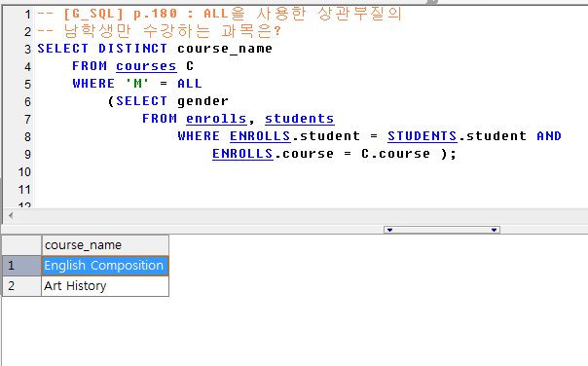Select the course_name column header
588x366 pixels.
click(x=105, y=245)
